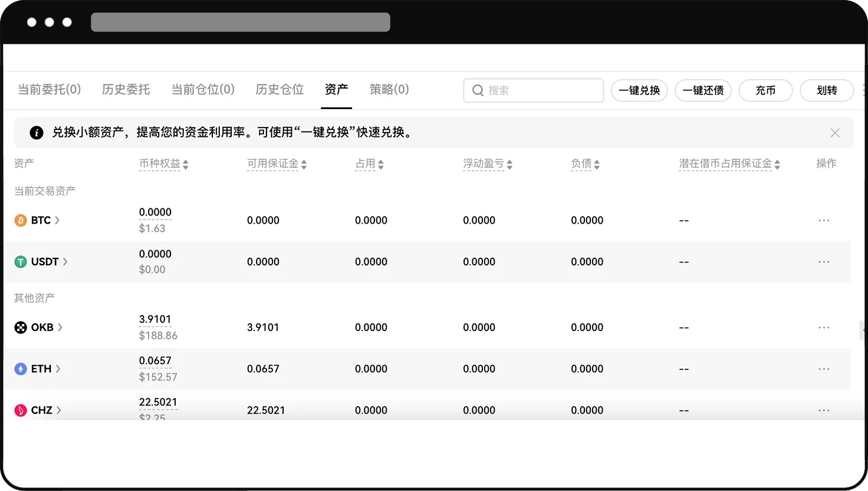Click the 当前交易资产 section label
868x491 pixels.
[x=45, y=191]
